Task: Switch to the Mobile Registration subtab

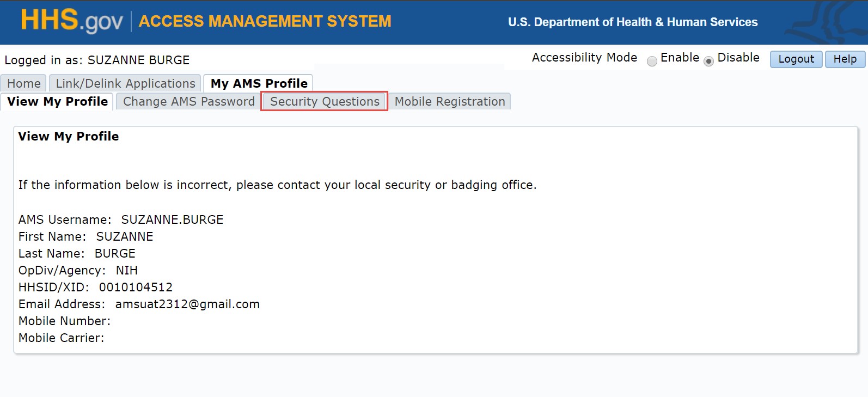Action: 450,102
